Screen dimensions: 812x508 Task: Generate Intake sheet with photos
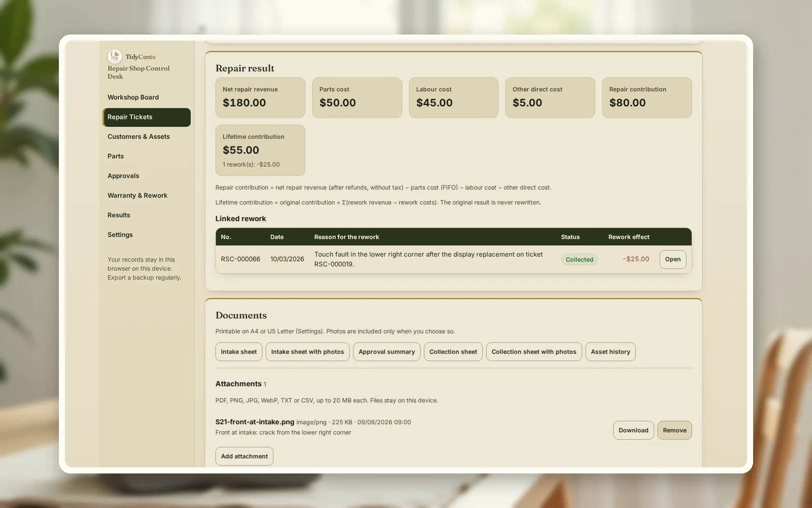pyautogui.click(x=308, y=352)
